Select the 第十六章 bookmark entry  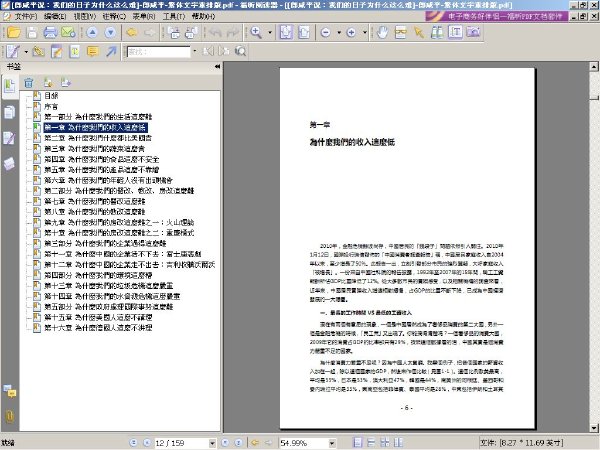98,328
